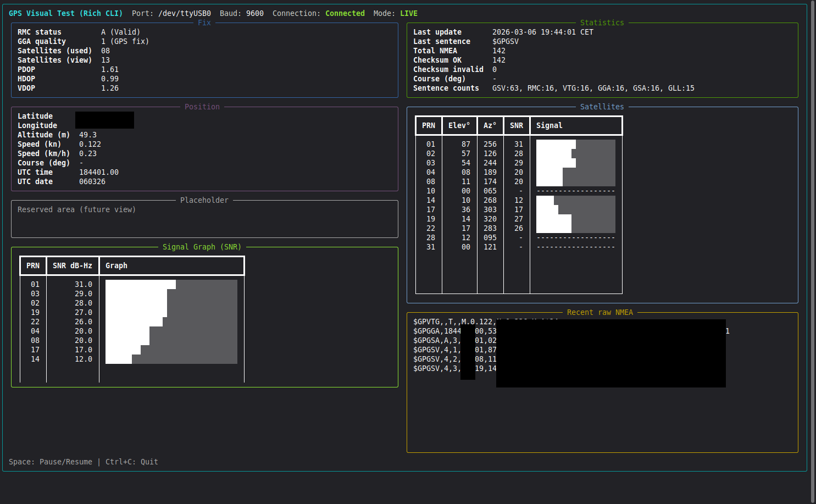Click the Checksum invalid value 0
This screenshot has width=816, height=504.
[x=495, y=69]
